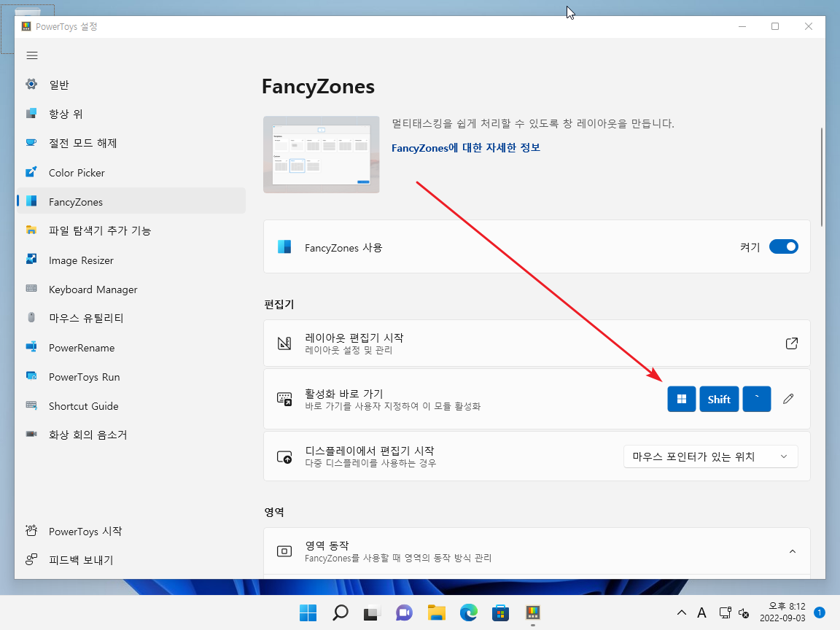
Task: Open Microsoft Edge from the taskbar
Action: 469,612
